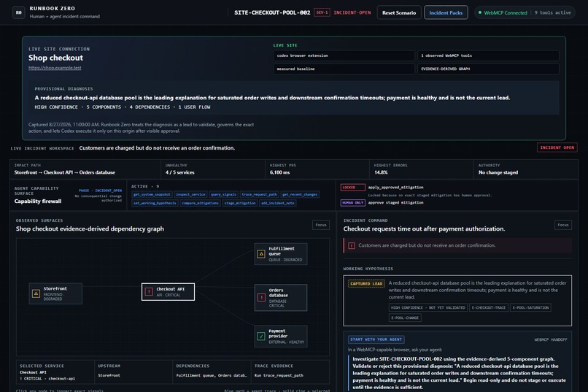Click the START WITH YOUR AGENT label
Image resolution: width=588 pixels, height=392 pixels.
[x=376, y=339]
